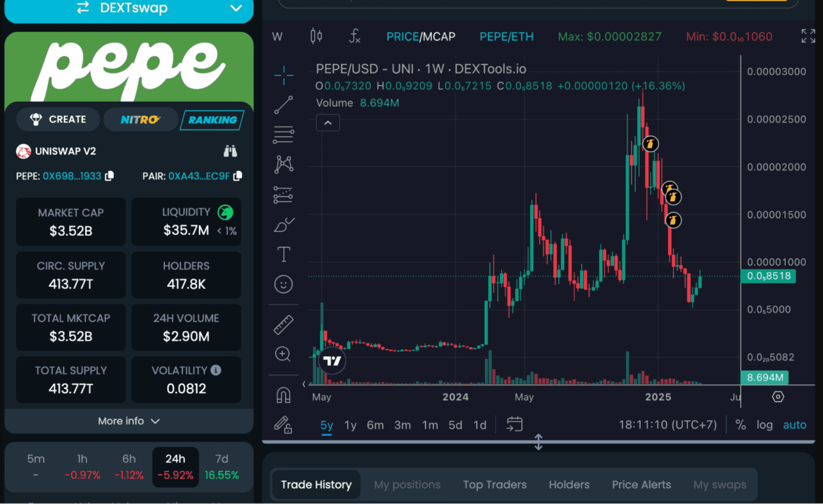Select the 7d price change period

[x=222, y=467]
